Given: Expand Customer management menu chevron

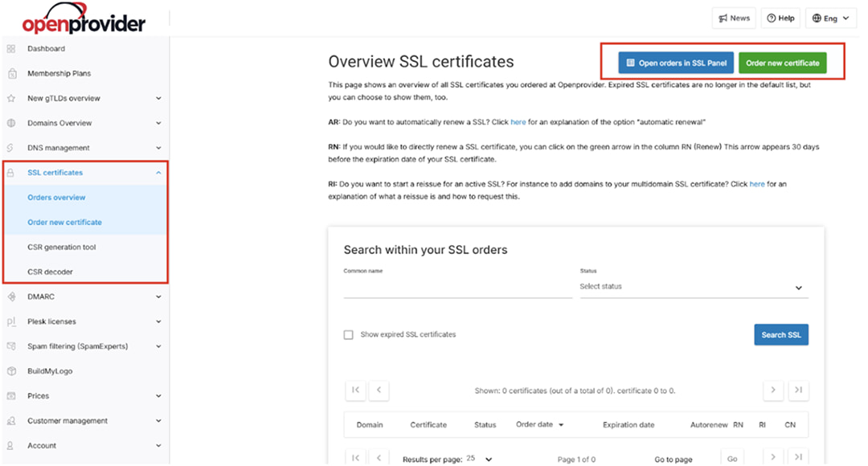Looking at the screenshot, I should point(158,421).
